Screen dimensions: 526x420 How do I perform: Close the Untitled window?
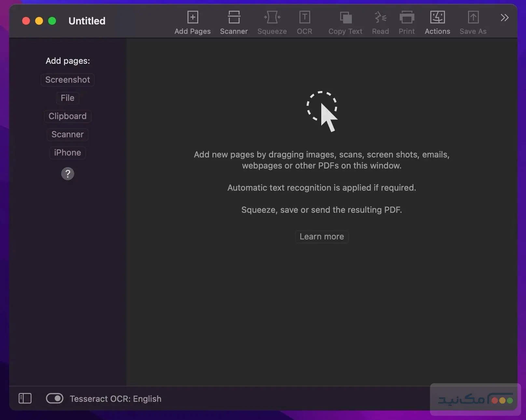(x=26, y=21)
